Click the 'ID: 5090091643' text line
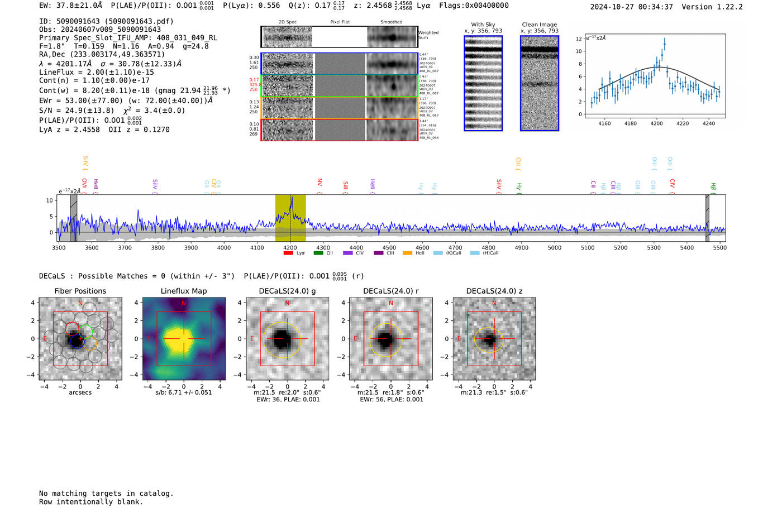Image resolution: width=782 pixels, height=532 pixels. point(106,21)
